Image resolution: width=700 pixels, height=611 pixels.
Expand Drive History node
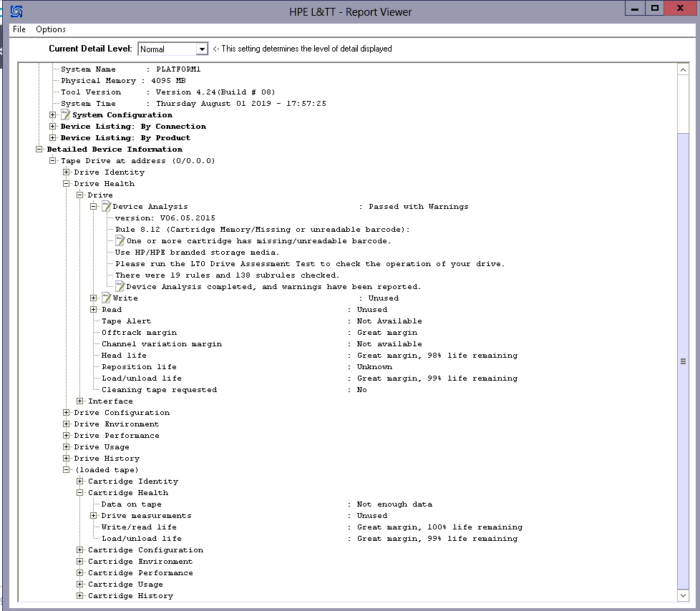66,459
